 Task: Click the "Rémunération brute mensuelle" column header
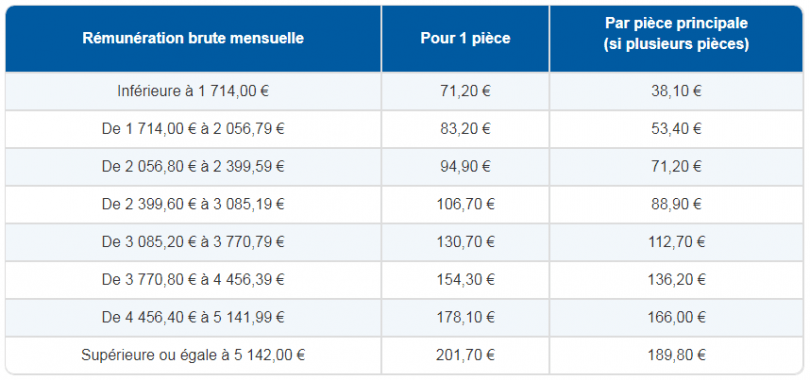(x=193, y=39)
